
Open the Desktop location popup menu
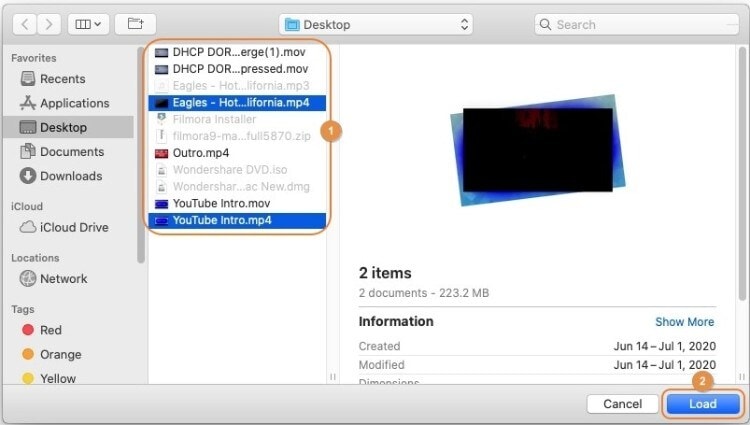pyautogui.click(x=376, y=24)
